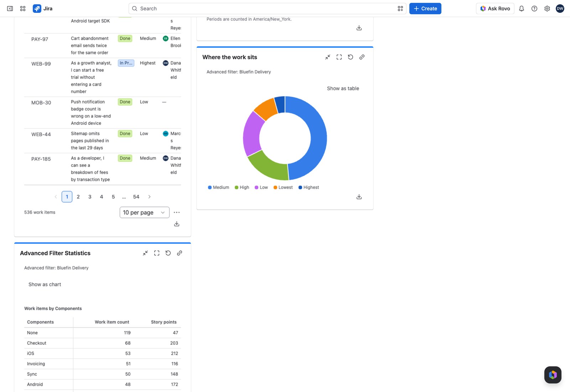Open the help question mark icon

click(x=534, y=9)
